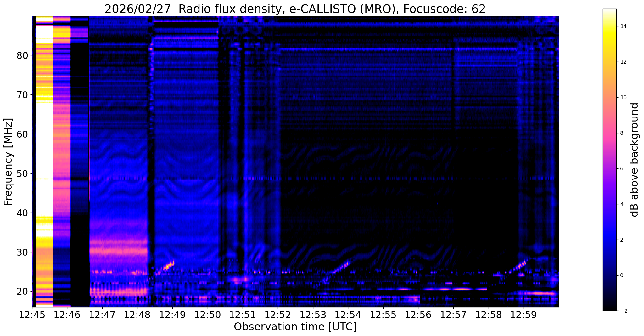This screenshot has height=336, width=644.
Task: Click the 12:51 time tick label
Action: click(243, 315)
